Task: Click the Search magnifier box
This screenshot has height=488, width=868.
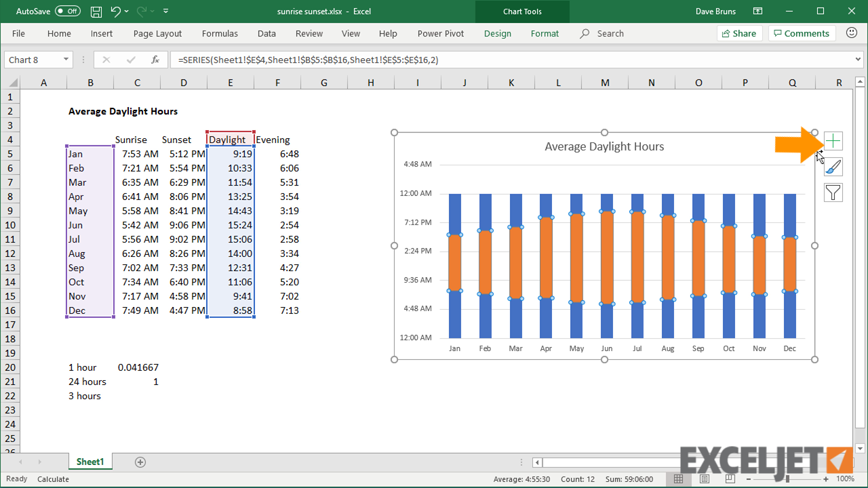Action: (x=602, y=33)
